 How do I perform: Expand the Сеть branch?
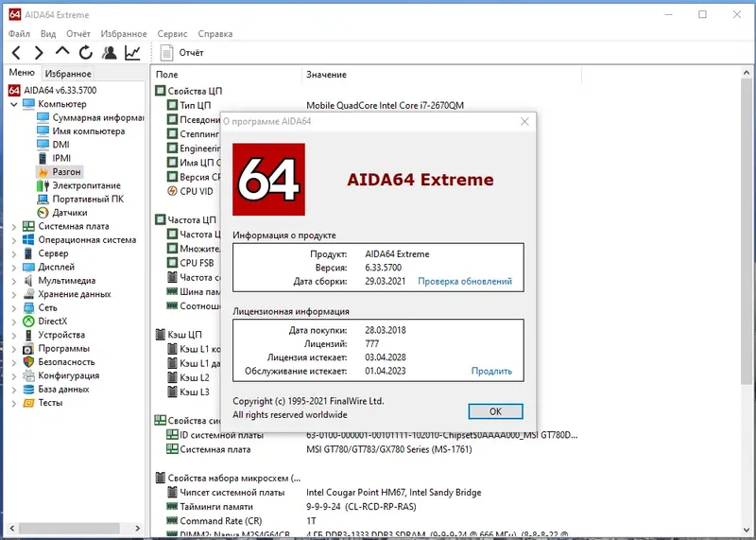(13, 308)
